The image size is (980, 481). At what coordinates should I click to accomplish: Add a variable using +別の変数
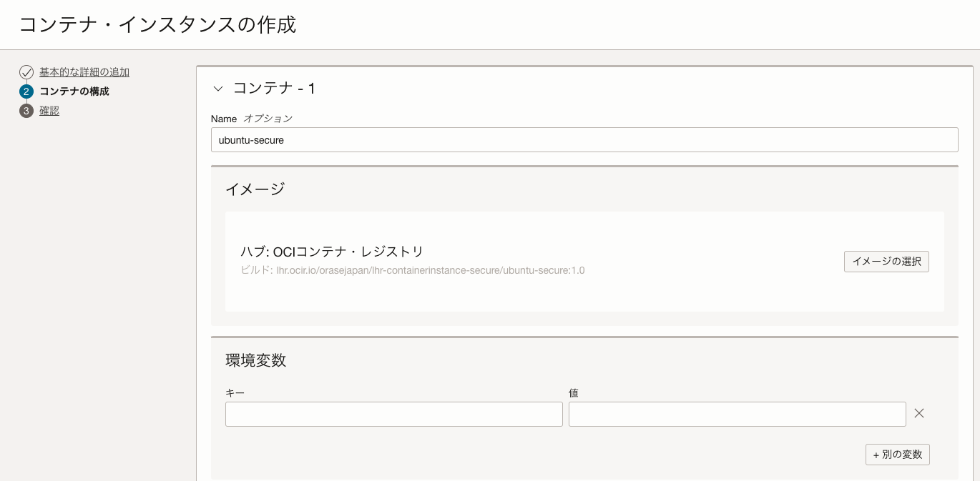(897, 455)
